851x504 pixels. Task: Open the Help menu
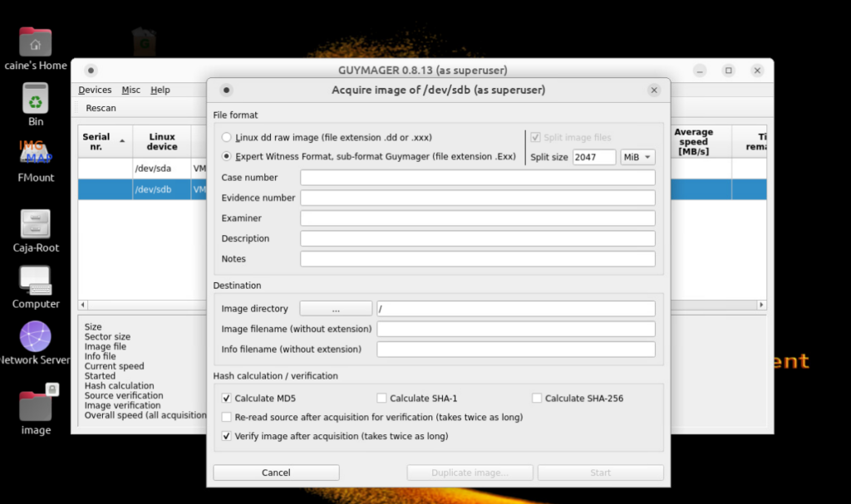coord(160,90)
